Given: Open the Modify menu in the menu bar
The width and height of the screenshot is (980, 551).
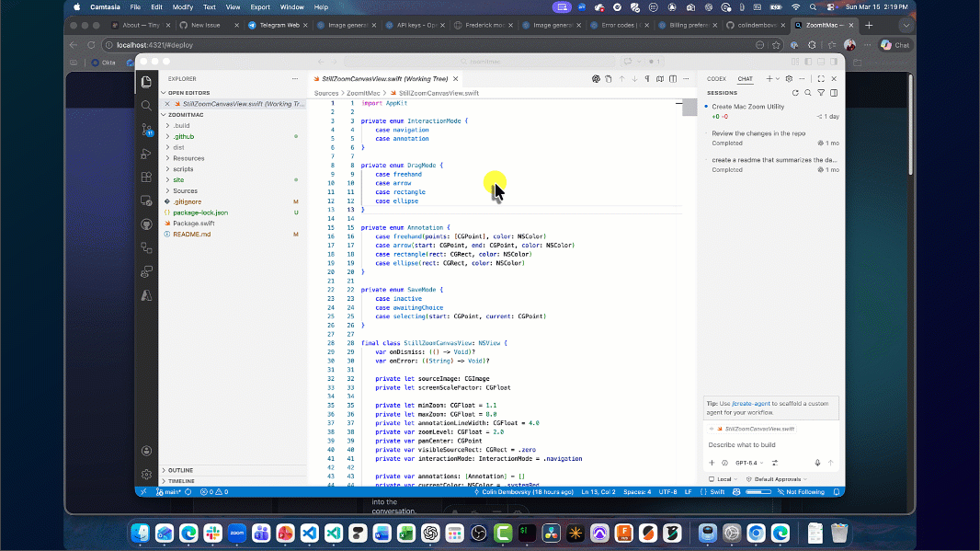Looking at the screenshot, I should click(183, 6).
